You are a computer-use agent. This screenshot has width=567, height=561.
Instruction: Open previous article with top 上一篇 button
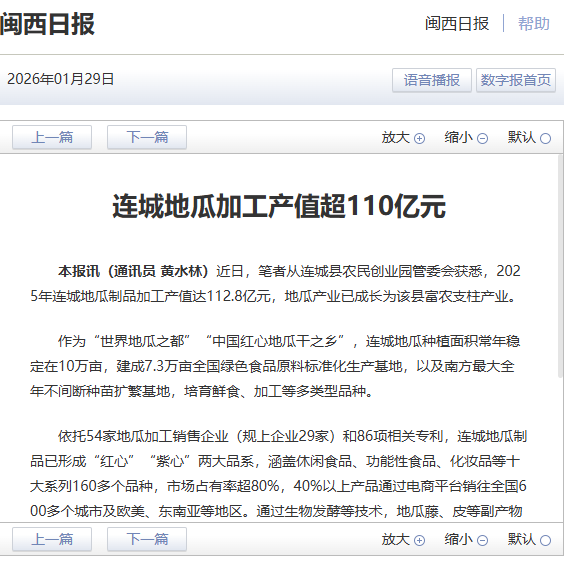(52, 137)
